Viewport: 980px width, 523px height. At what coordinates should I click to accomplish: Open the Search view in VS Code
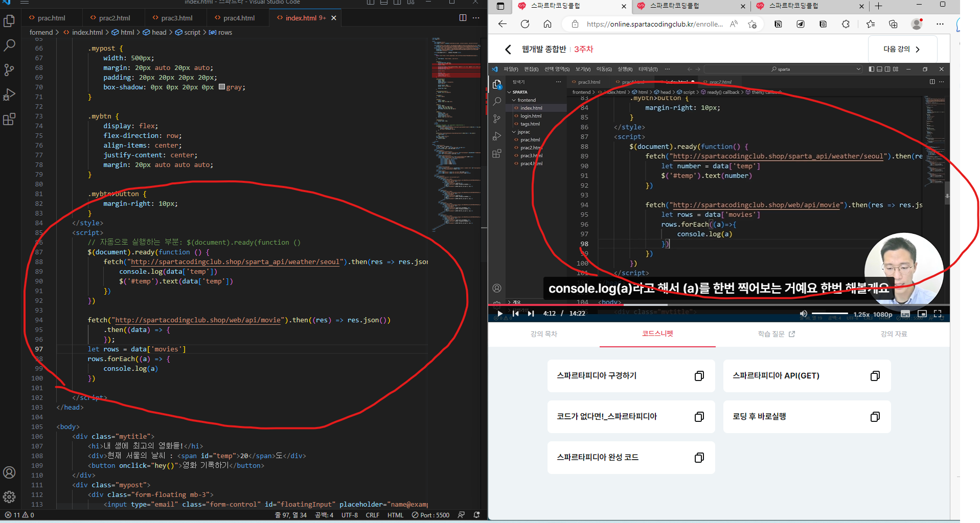(x=9, y=45)
